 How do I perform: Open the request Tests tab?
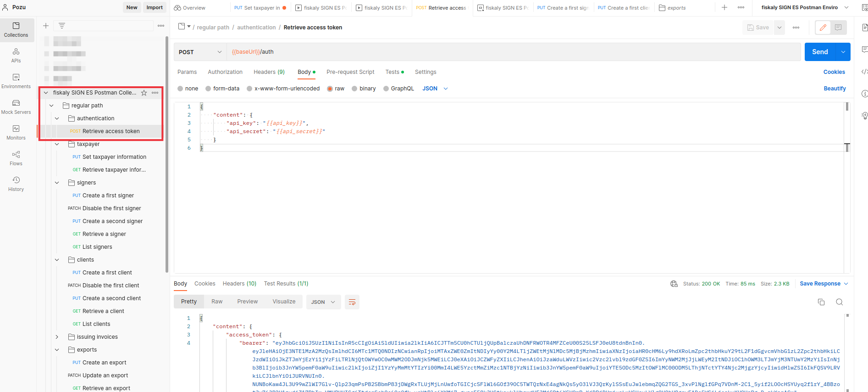tap(394, 72)
